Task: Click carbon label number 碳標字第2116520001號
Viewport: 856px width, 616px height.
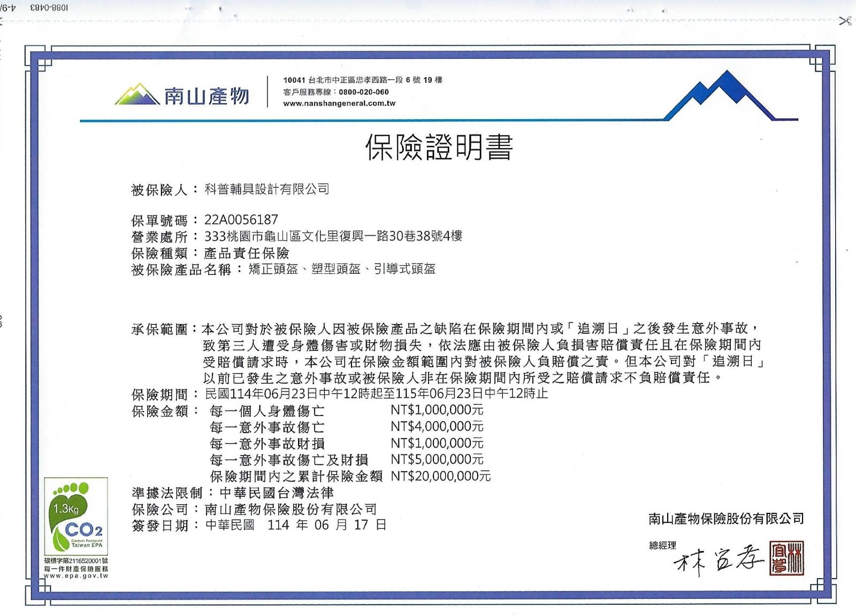Action: tap(76, 560)
